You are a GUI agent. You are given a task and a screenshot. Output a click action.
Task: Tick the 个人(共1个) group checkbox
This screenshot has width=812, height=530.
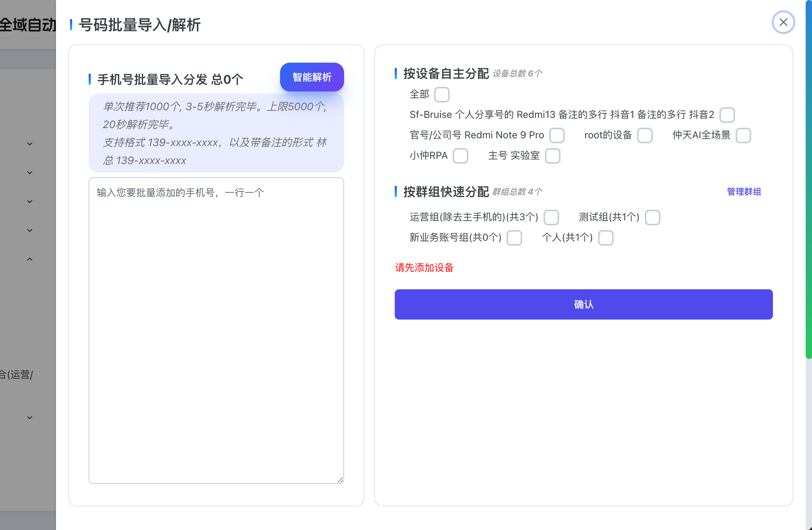[x=605, y=238]
